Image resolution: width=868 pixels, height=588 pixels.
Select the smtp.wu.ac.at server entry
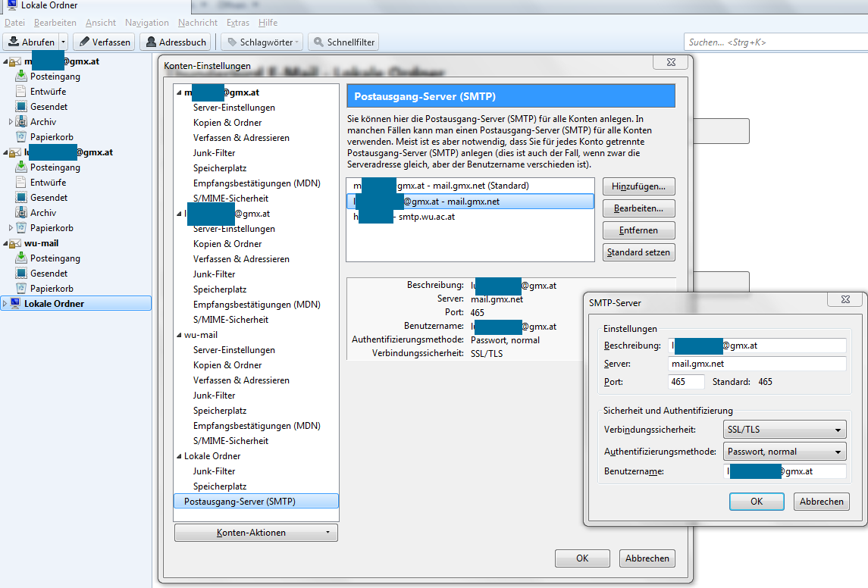coord(426,217)
